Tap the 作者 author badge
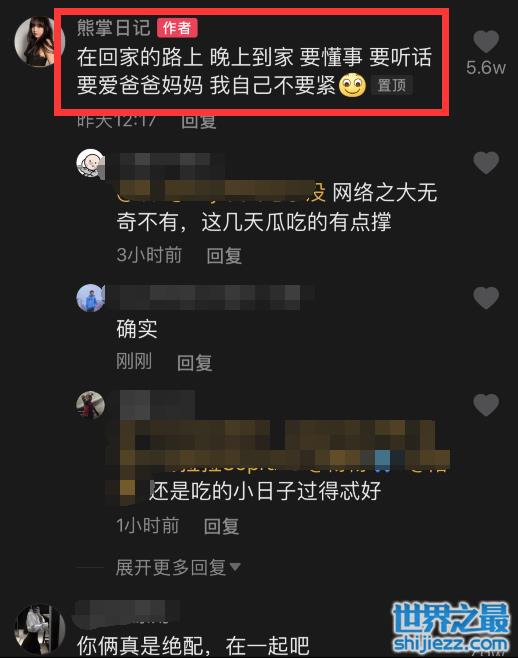Screen dimensions: 518x658 pyautogui.click(x=177, y=28)
